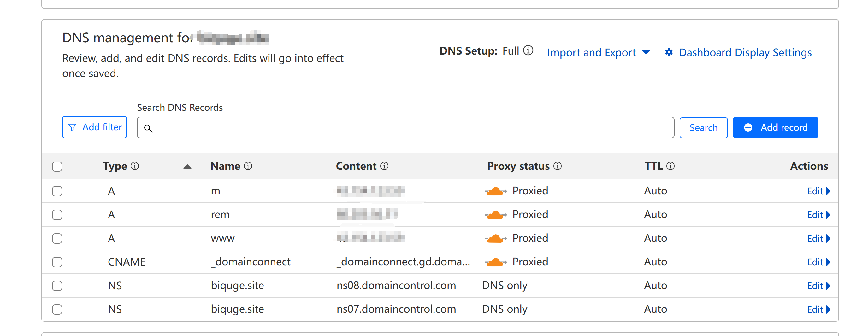Click the orange cloud icon for www record

click(496, 238)
